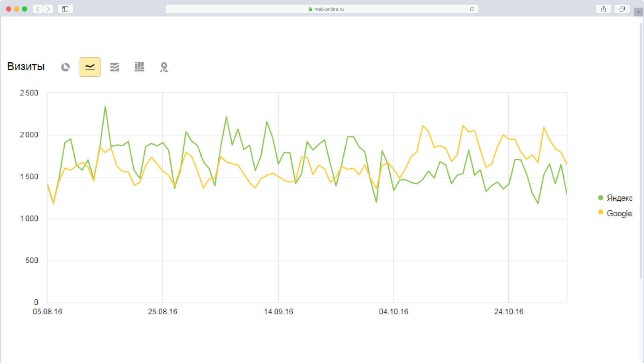644x364 pixels.
Task: Open the Share menu
Action: [x=603, y=9]
